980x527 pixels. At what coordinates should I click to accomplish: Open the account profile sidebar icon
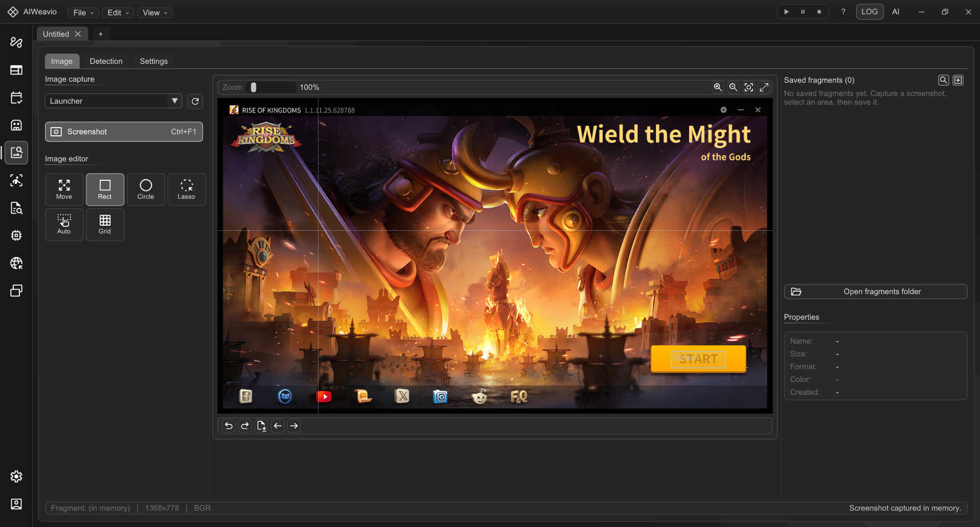pyautogui.click(x=16, y=504)
